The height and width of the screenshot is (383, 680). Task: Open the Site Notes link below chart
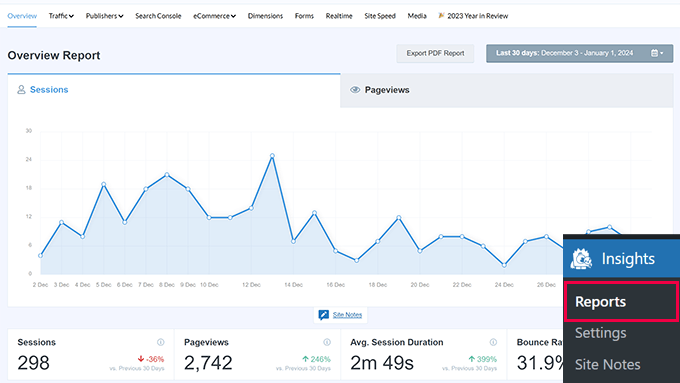click(347, 315)
